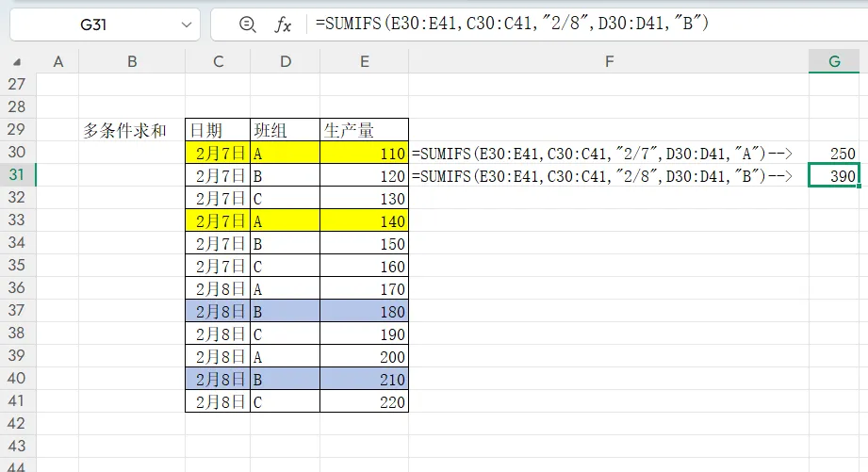Select column G header
This screenshot has height=472, width=868.
pos(834,61)
